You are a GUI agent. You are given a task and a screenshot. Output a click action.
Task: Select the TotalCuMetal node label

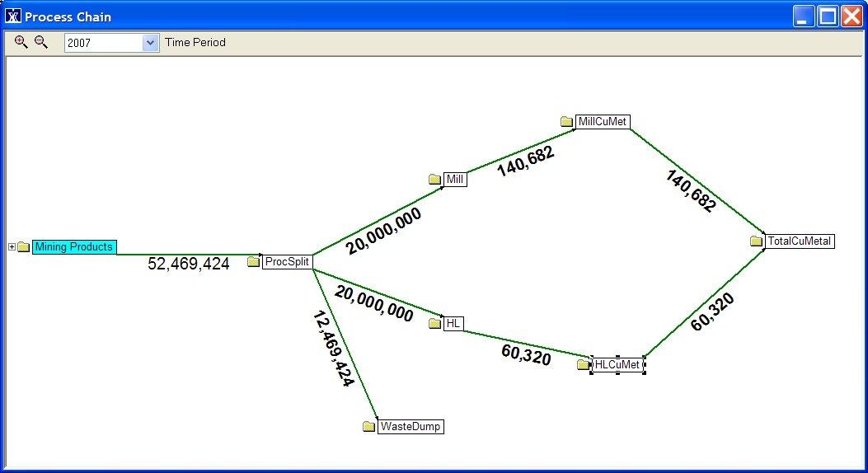tap(800, 241)
